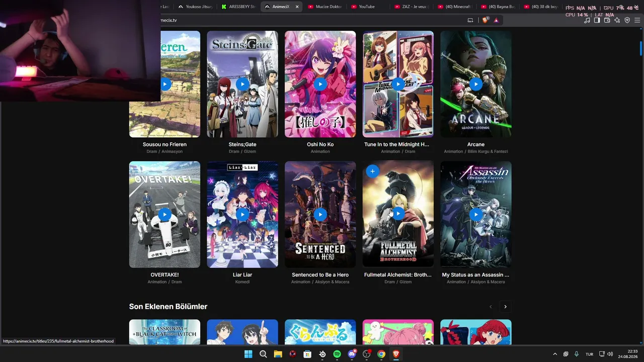Viewport: 644px width, 362px height.
Task: Click the play icon on Steins;Gate poster
Action: tap(243, 84)
